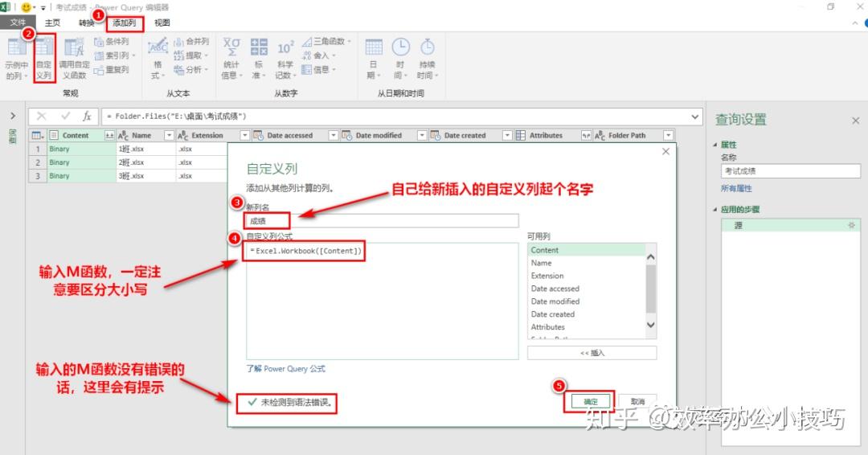Click the 1班.xlsx cell
868x455 pixels.
pyautogui.click(x=146, y=149)
